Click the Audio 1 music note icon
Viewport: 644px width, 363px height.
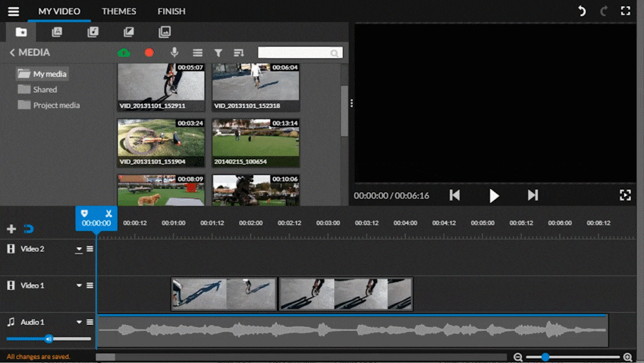coord(11,322)
